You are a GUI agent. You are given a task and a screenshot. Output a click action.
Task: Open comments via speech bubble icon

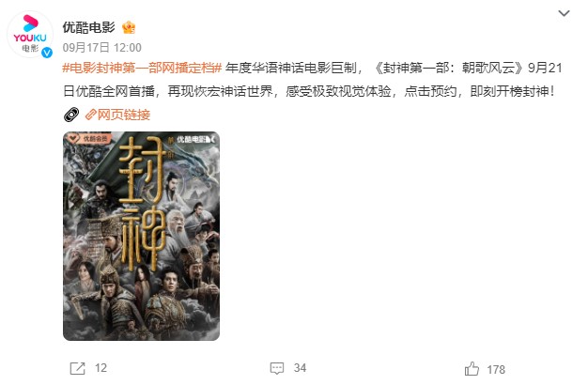coord(277,368)
